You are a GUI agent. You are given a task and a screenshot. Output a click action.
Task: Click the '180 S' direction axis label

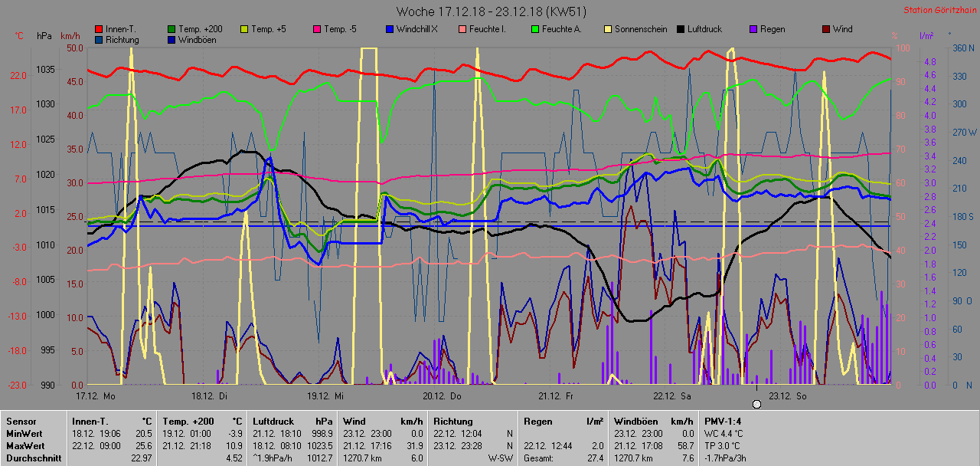click(x=962, y=216)
